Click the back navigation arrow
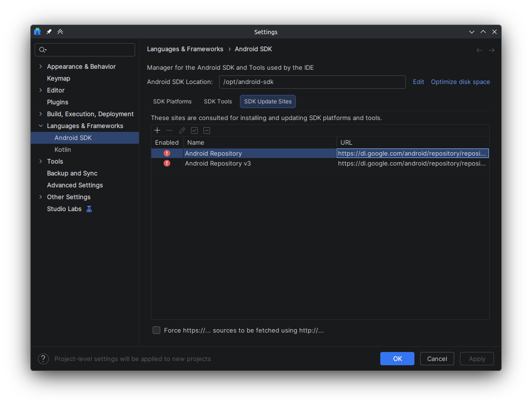The width and height of the screenshot is (532, 407). click(x=479, y=50)
